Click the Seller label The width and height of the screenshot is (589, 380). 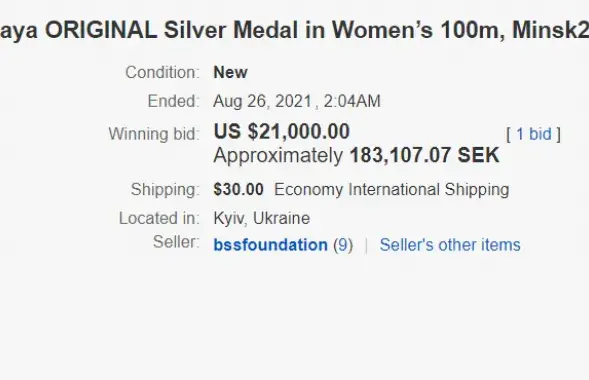pyautogui.click(x=176, y=242)
